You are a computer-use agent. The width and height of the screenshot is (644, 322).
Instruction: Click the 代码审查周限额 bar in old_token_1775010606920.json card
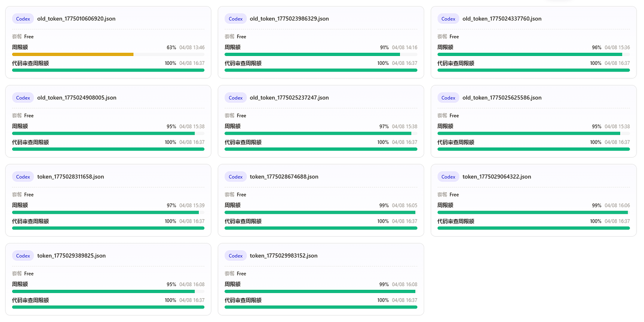click(x=108, y=70)
